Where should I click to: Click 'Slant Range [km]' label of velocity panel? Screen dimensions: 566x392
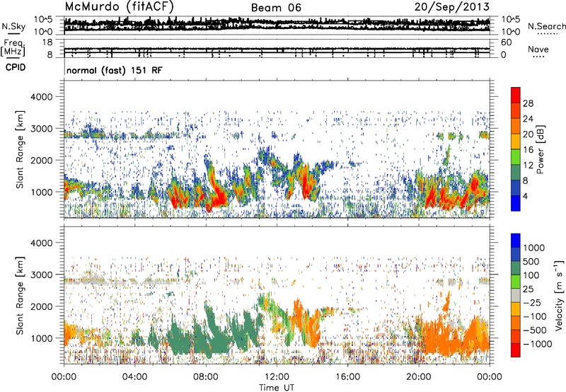pyautogui.click(x=20, y=296)
